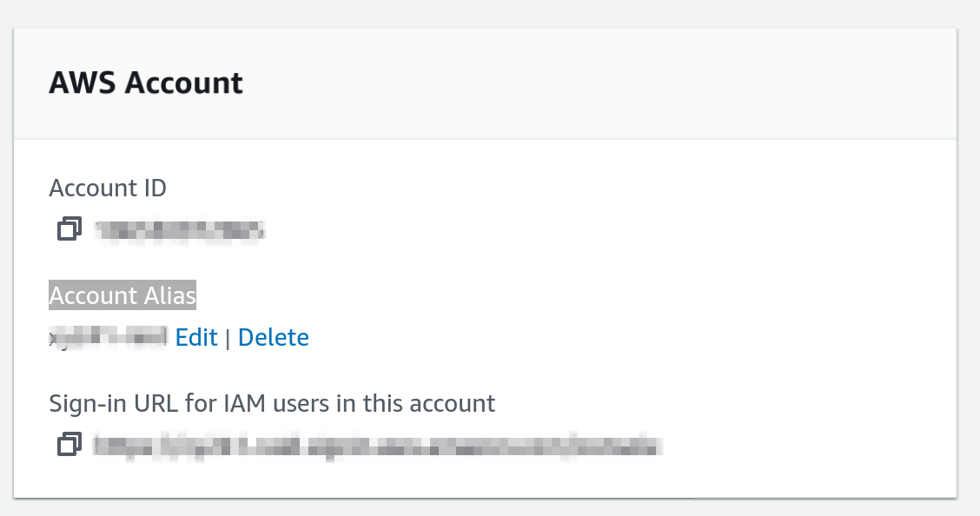This screenshot has width=980, height=516.
Task: Click the blurred account alias value
Action: click(x=109, y=337)
